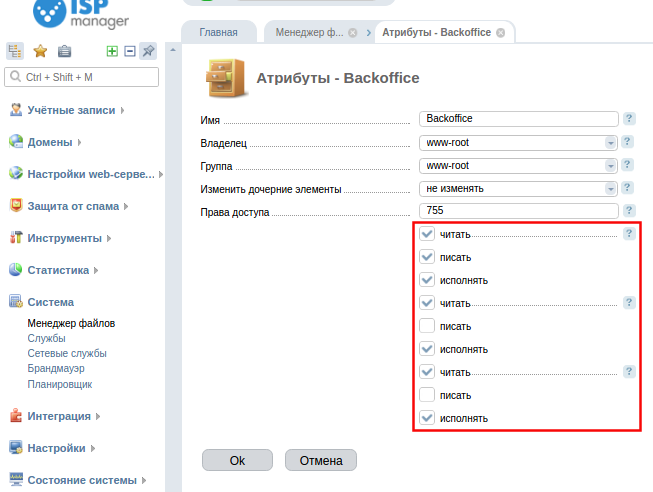Close the Атрибуты - Backoffice tab
Viewport: 653px width, 492px height.
click(x=500, y=33)
